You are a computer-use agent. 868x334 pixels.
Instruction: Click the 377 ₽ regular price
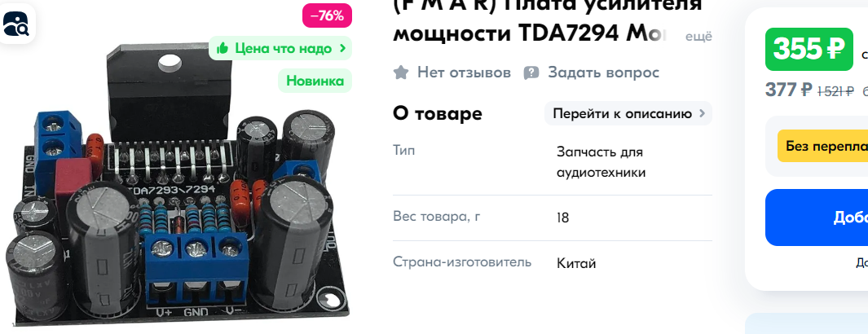point(789,90)
